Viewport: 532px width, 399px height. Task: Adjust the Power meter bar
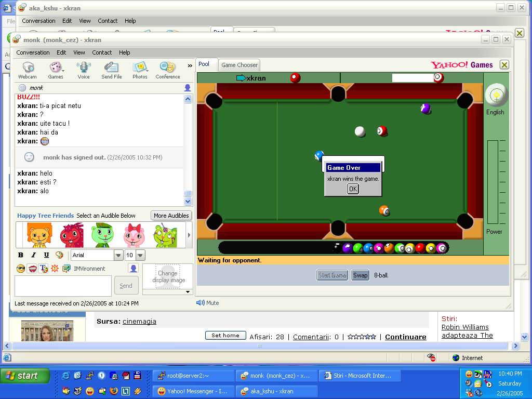(x=493, y=182)
